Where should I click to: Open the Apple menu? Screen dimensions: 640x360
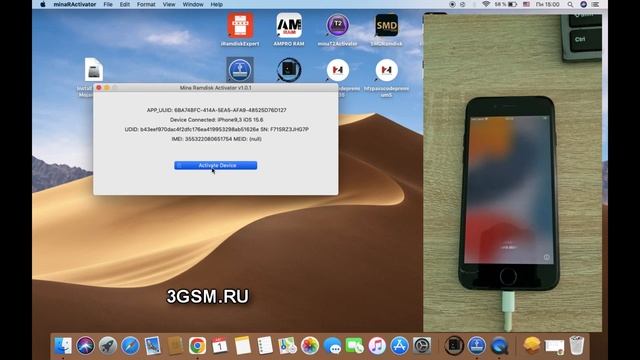coord(43,4)
